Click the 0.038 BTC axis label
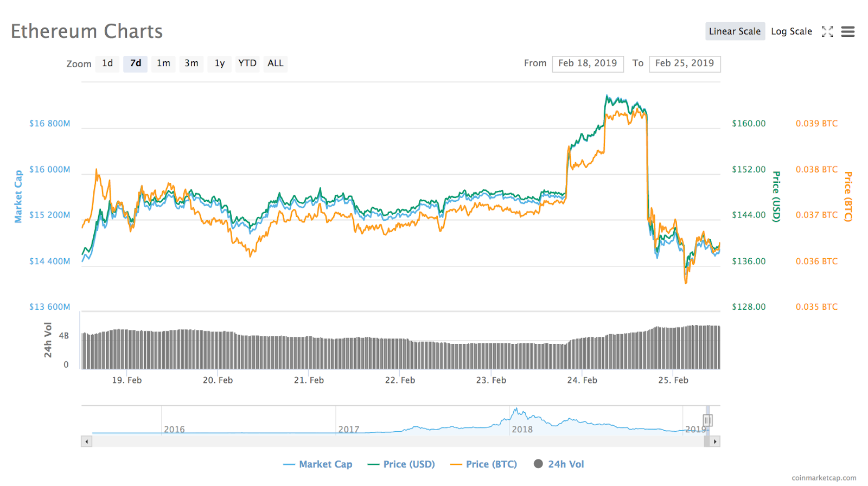The height and width of the screenshot is (486, 868). point(816,170)
